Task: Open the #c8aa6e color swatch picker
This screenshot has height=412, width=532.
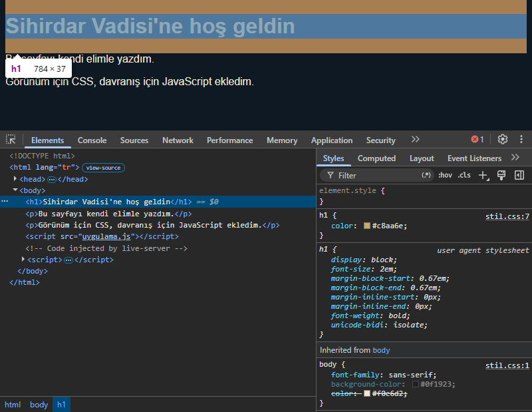Action: coord(367,226)
